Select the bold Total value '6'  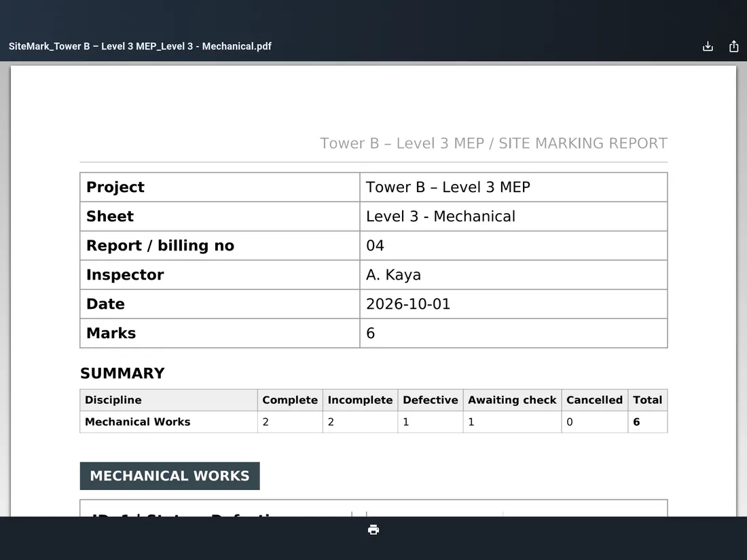tap(636, 422)
